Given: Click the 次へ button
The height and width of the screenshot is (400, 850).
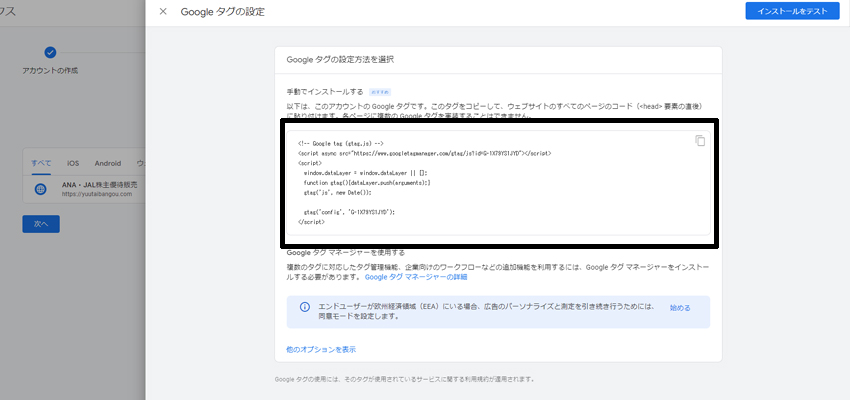Looking at the screenshot, I should click(x=41, y=224).
